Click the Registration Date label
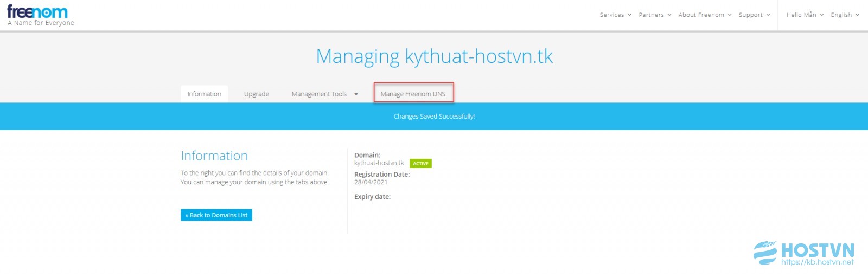Screen dimensions: 868x277 coord(382,175)
